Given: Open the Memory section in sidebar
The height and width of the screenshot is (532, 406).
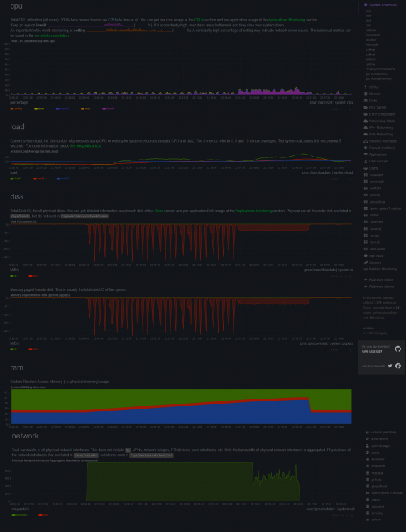Looking at the screenshot, I should point(373,94).
